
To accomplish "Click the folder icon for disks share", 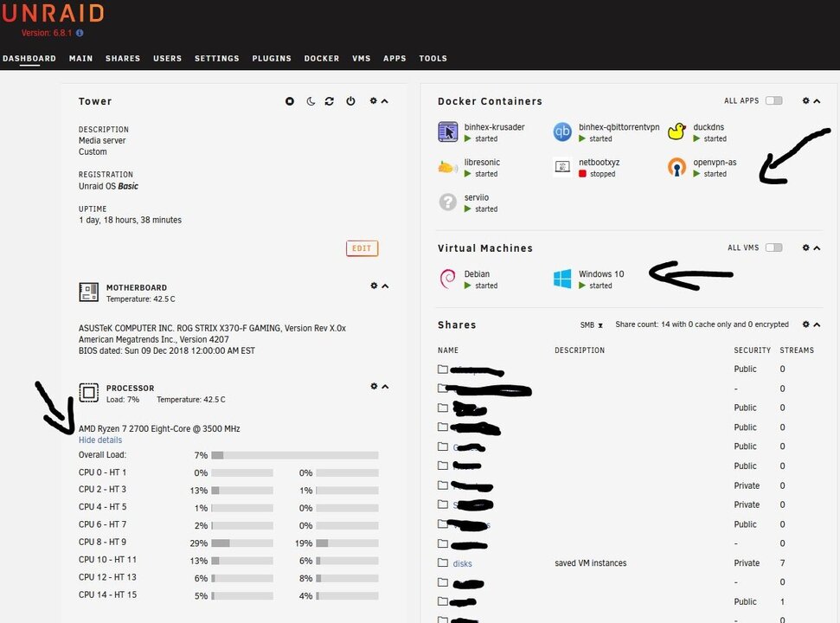I will 443,562.
